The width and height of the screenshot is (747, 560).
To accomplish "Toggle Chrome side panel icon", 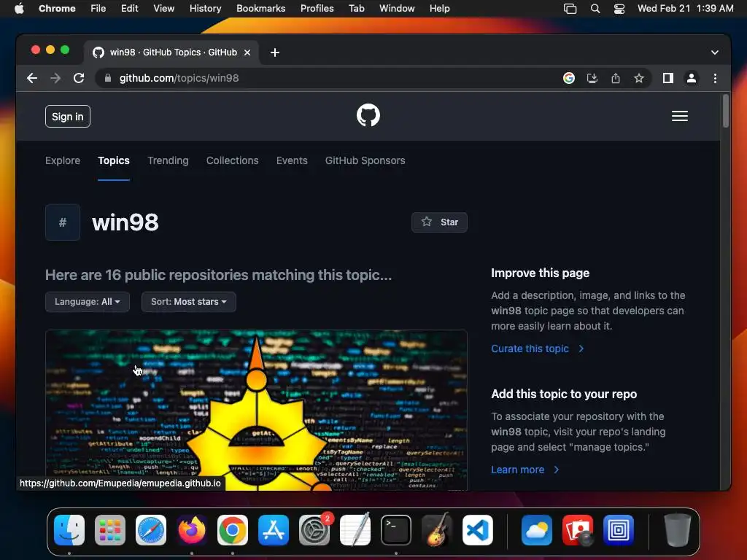I will click(668, 78).
